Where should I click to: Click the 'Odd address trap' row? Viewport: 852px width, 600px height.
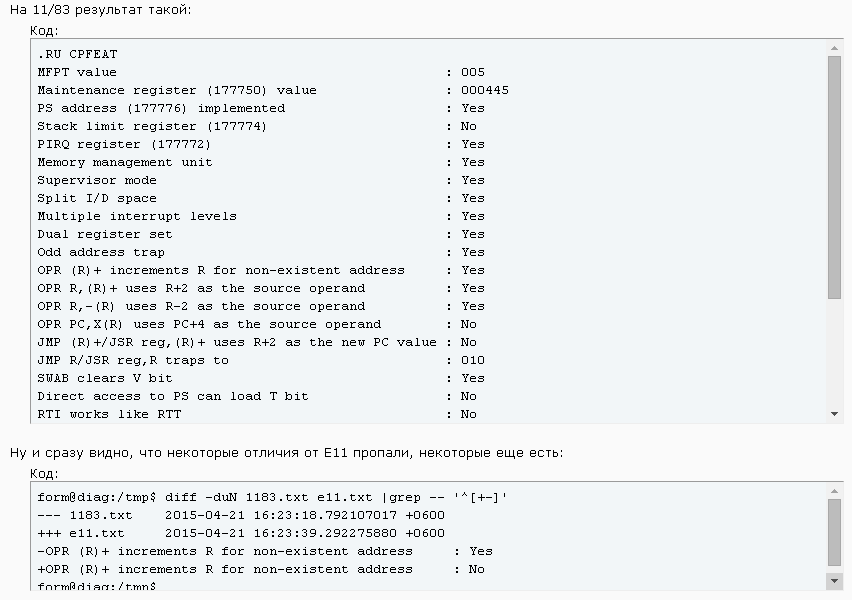point(101,252)
